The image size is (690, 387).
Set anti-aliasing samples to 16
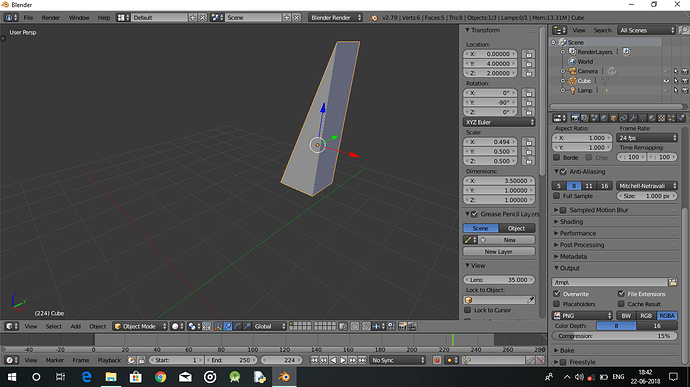(x=605, y=186)
